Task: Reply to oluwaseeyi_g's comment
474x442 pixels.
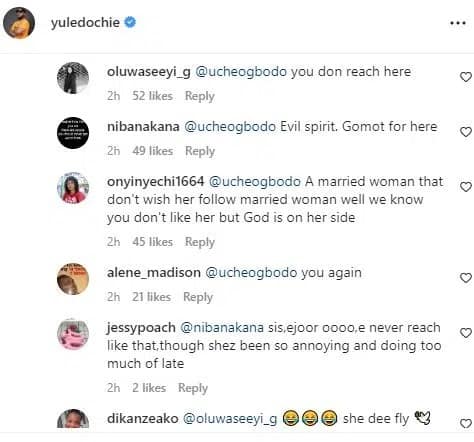Action: tap(200, 96)
